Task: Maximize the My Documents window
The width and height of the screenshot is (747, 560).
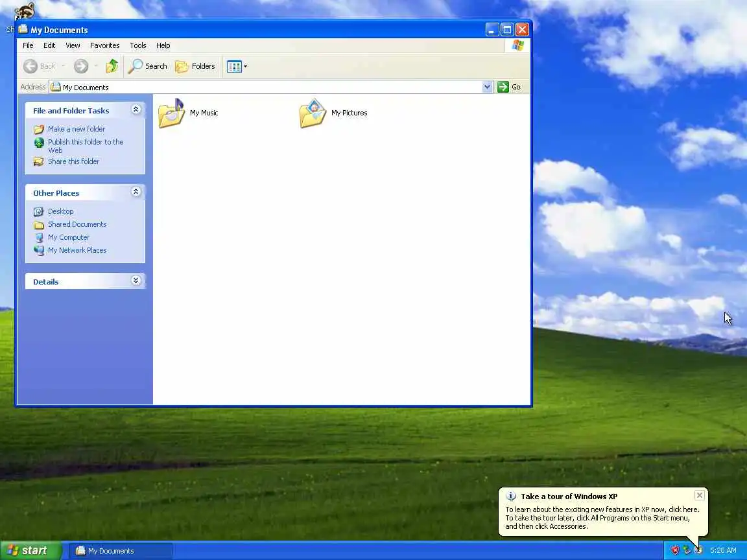Action: click(x=507, y=30)
